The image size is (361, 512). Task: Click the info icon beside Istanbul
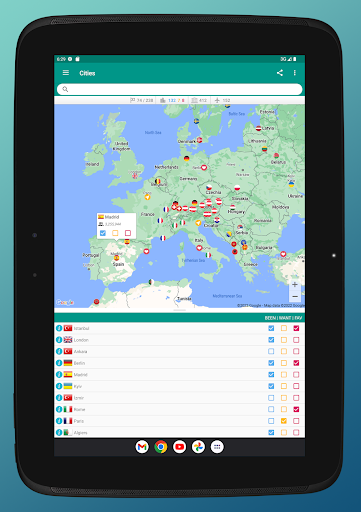click(59, 328)
